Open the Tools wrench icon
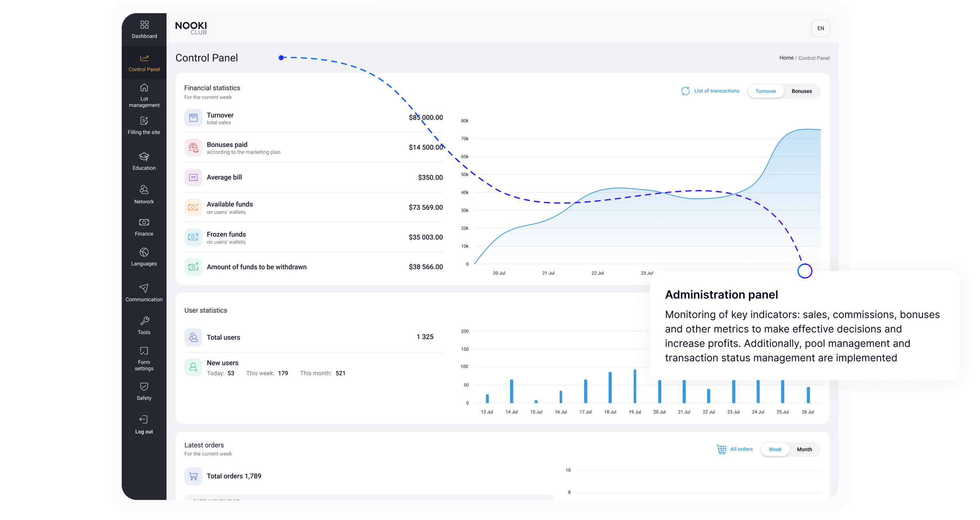 point(144,321)
